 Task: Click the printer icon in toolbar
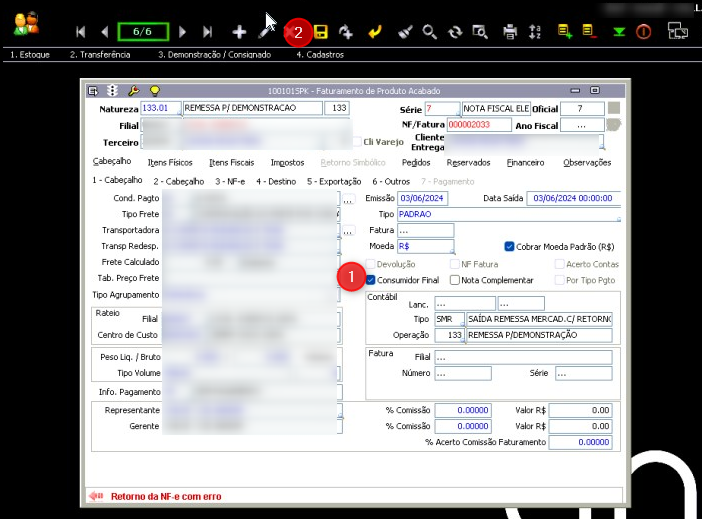point(510,32)
